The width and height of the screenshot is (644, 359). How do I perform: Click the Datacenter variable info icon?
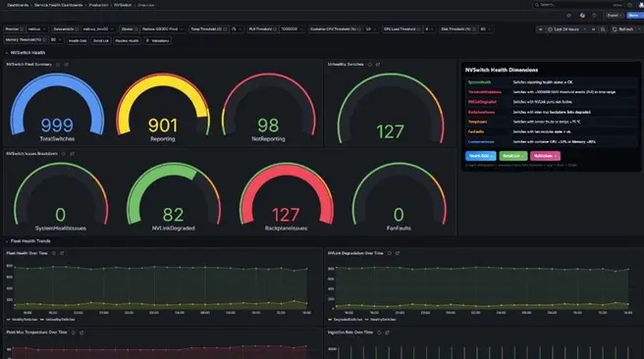(77, 29)
